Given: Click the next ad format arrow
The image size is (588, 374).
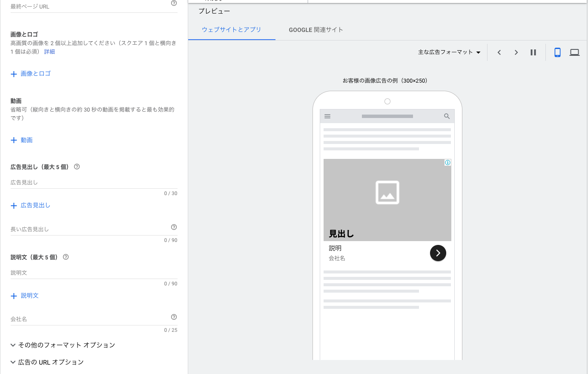Looking at the screenshot, I should point(516,52).
